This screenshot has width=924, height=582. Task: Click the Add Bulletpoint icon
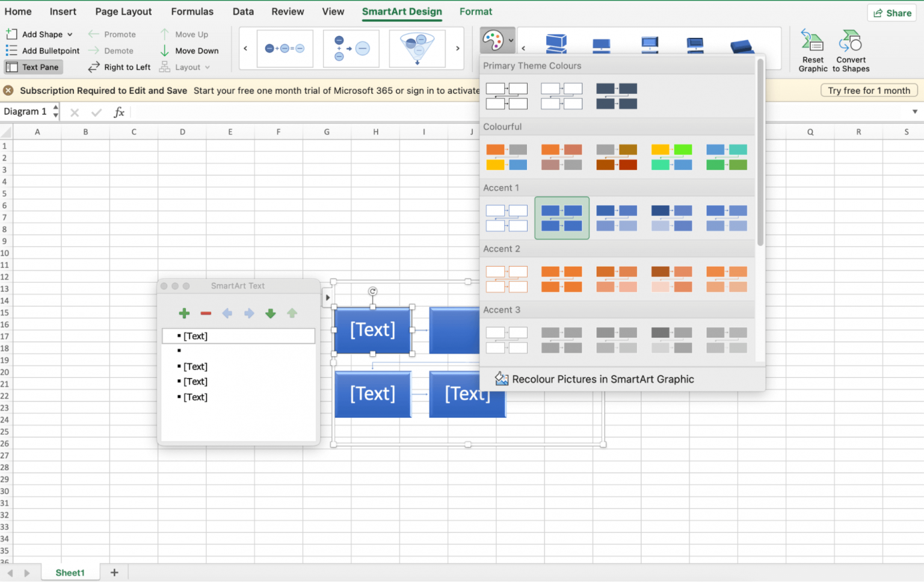10,51
